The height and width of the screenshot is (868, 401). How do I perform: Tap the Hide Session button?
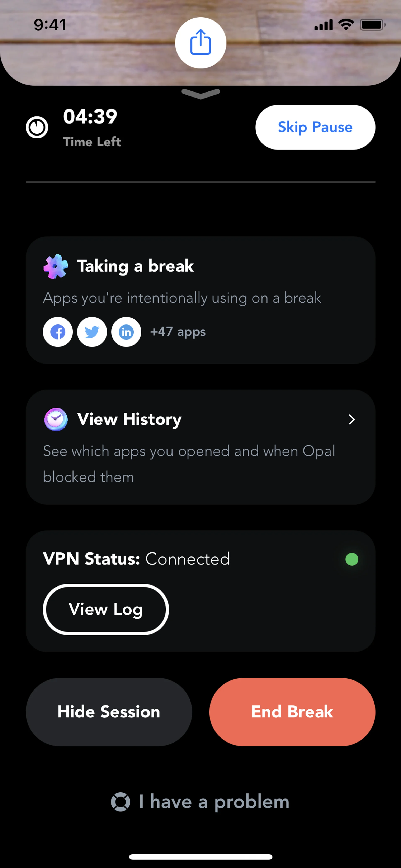[109, 712]
